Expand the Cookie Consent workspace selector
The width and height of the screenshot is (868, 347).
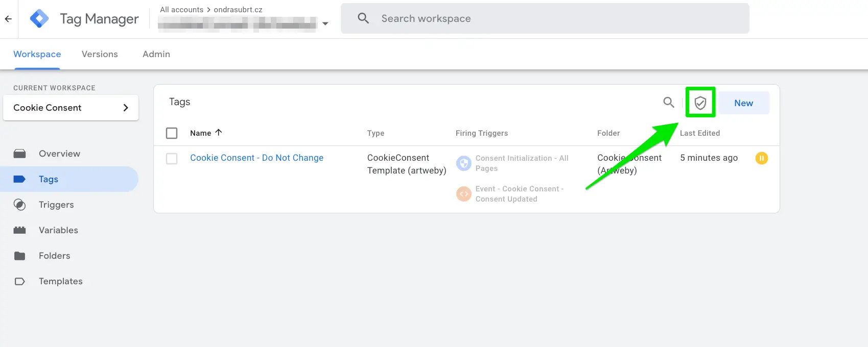(71, 108)
